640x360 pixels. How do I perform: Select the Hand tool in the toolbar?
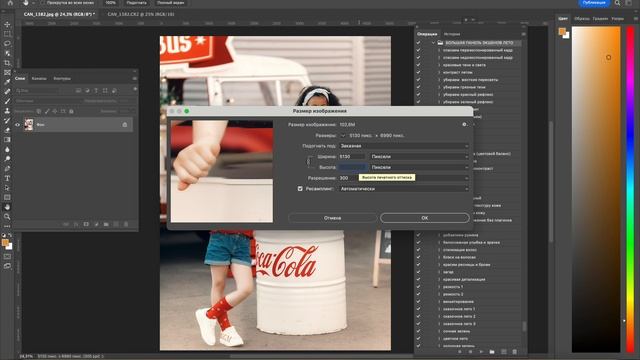point(7,207)
